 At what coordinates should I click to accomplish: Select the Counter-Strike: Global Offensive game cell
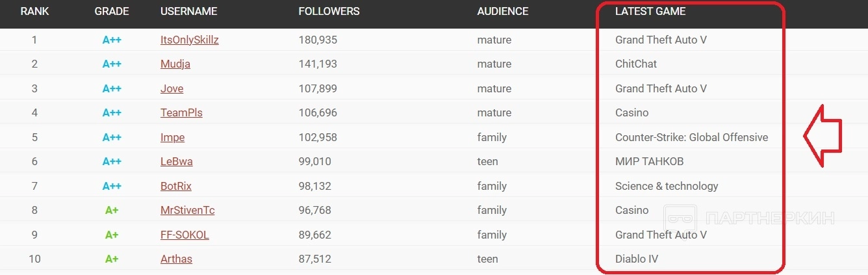pos(691,137)
